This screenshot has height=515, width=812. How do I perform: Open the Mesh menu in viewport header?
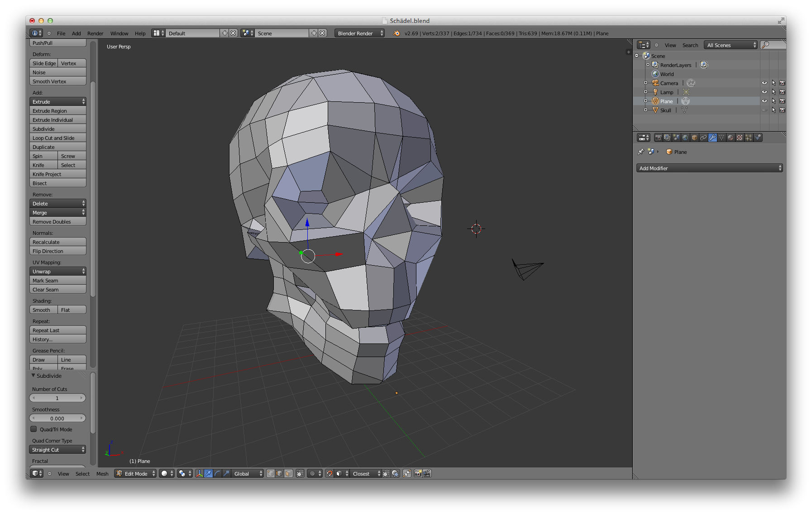(102, 474)
